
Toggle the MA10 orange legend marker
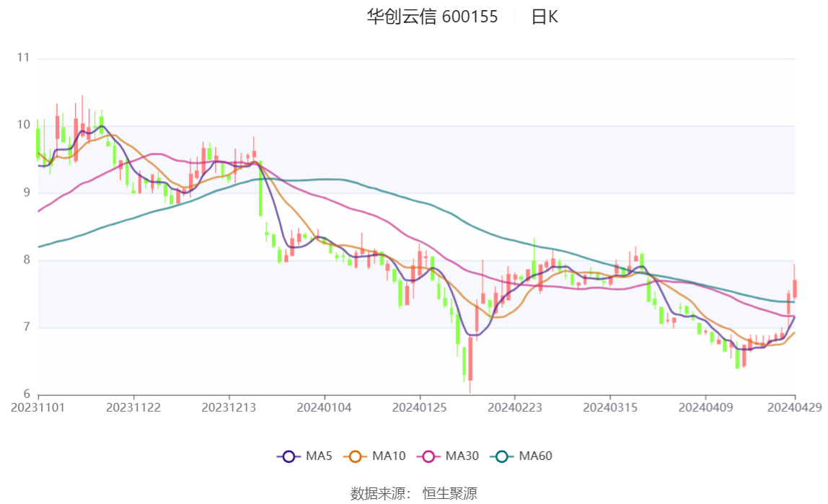click(356, 456)
